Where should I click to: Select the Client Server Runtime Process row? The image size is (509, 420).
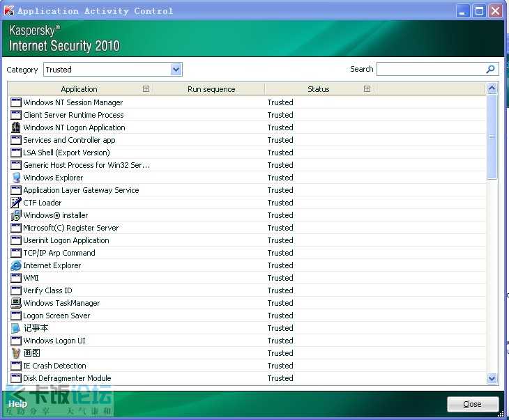pos(247,115)
